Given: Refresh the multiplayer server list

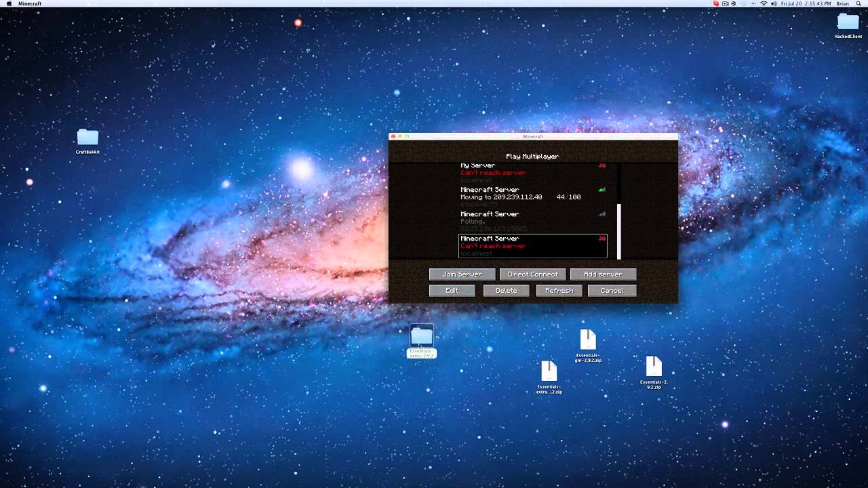Looking at the screenshot, I should coord(559,291).
